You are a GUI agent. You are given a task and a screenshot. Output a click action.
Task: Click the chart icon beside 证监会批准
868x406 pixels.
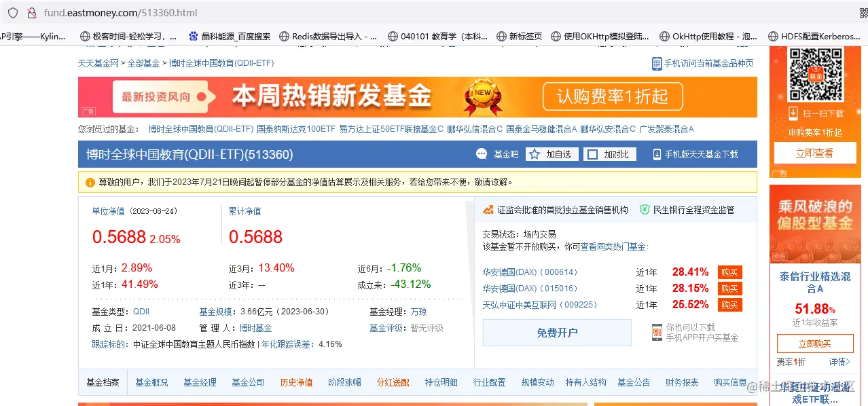pyautogui.click(x=488, y=210)
